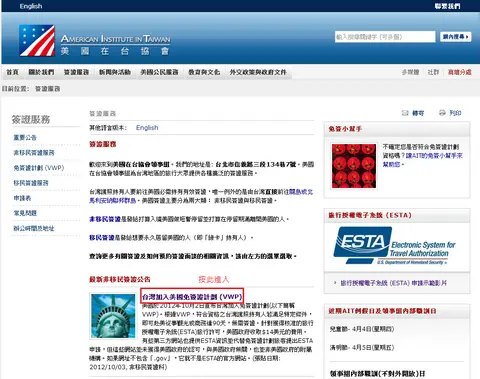Click the American Institute in Taiwan flag logo

pyautogui.click(x=37, y=40)
